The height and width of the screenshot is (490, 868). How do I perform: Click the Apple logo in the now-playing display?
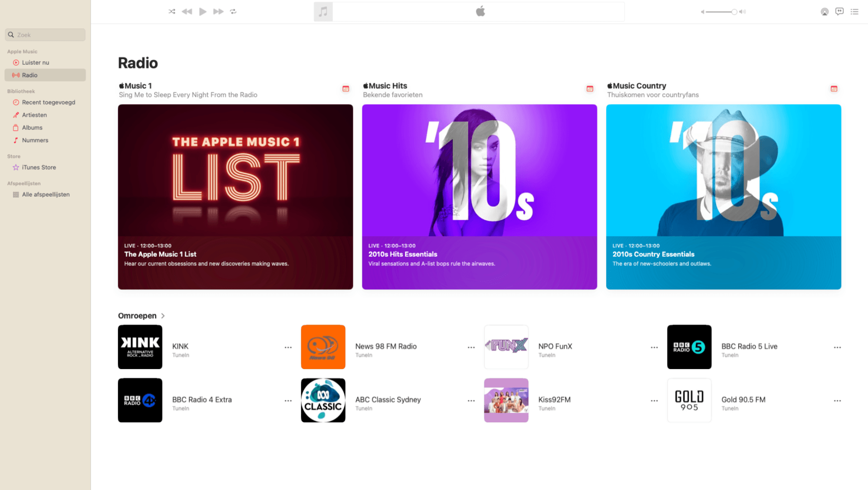pos(480,11)
